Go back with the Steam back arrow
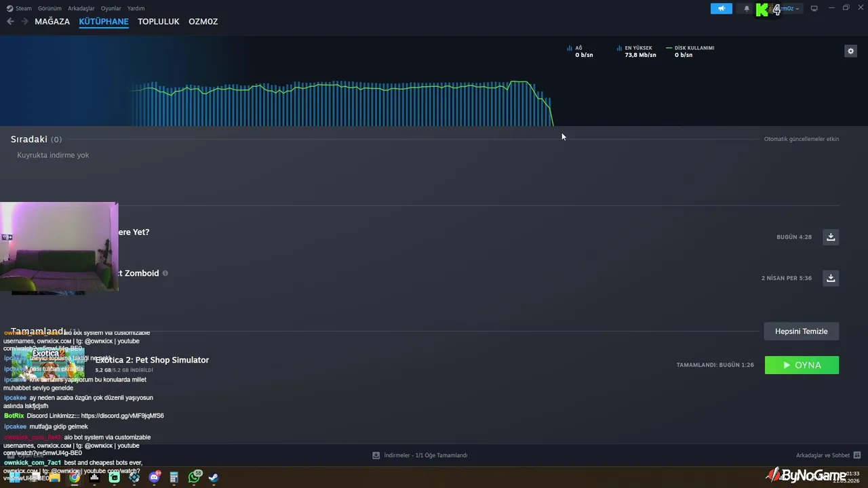Image resolution: width=868 pixels, height=488 pixels. pyautogui.click(x=10, y=22)
